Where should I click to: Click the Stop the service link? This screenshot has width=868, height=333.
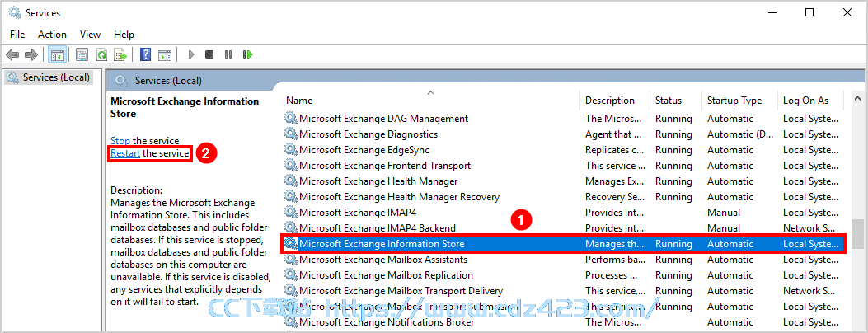pos(120,141)
